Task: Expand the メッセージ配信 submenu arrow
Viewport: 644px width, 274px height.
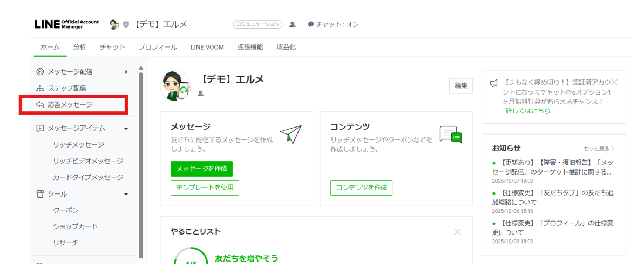Action: [x=126, y=72]
